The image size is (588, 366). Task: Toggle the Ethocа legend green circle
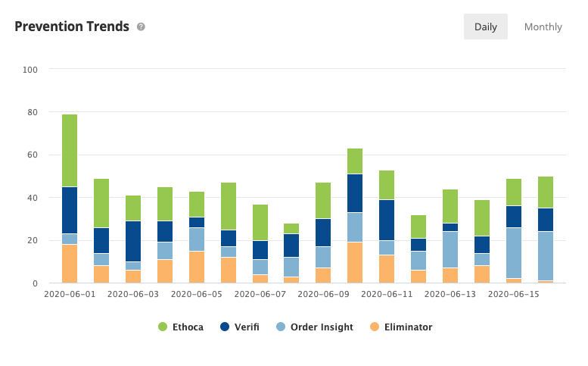point(163,327)
